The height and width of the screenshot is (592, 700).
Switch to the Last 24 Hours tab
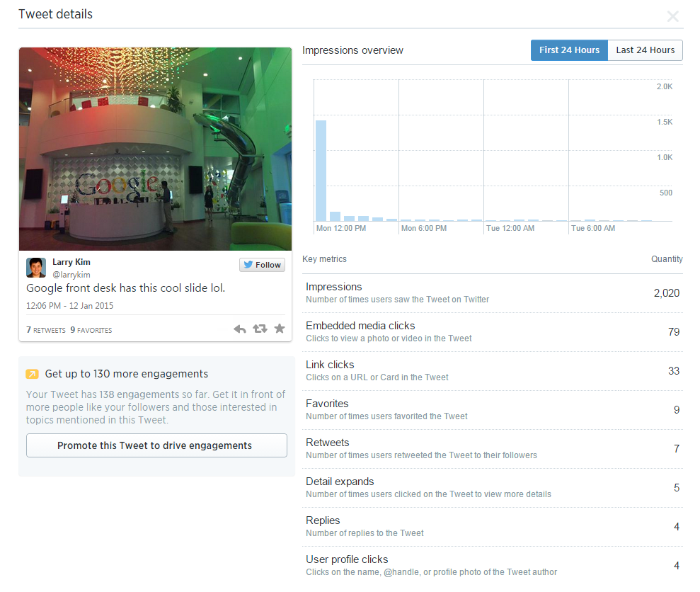[x=645, y=50]
